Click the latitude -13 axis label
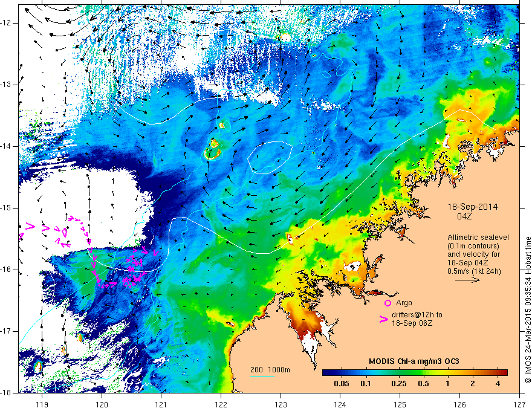 [6, 85]
